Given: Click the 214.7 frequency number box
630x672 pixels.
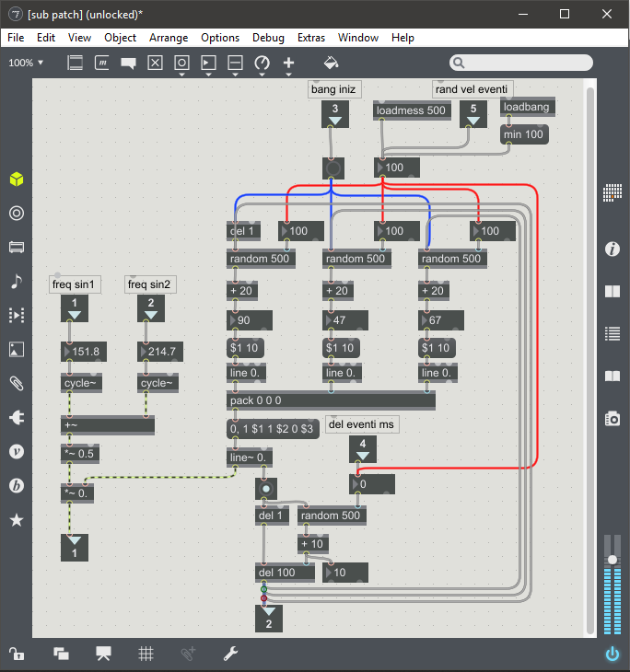Looking at the screenshot, I should point(160,352).
